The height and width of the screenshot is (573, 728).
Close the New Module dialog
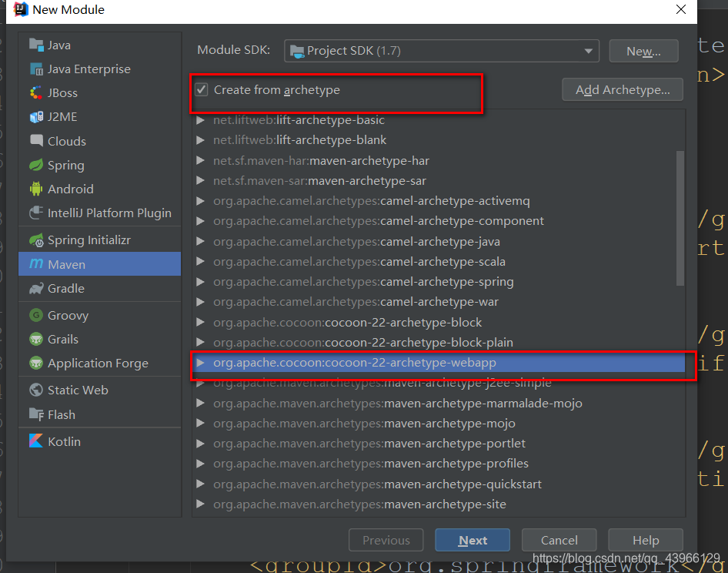coord(681,9)
